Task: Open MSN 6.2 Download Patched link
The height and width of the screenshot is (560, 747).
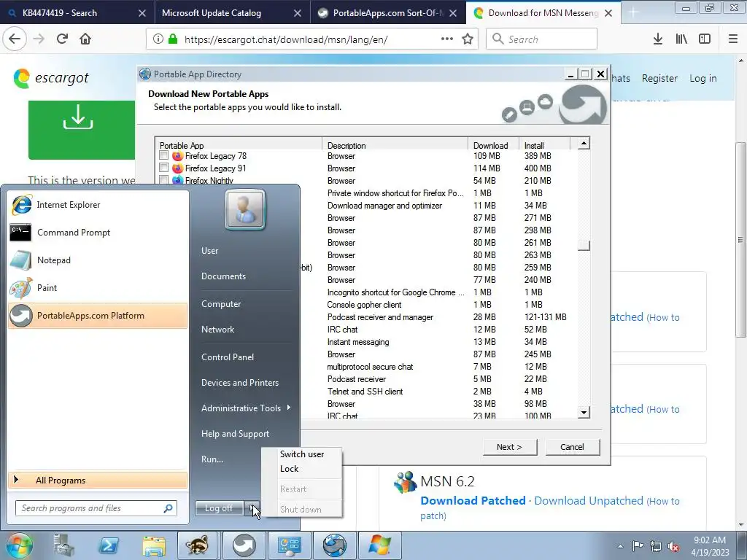Action: tap(473, 501)
